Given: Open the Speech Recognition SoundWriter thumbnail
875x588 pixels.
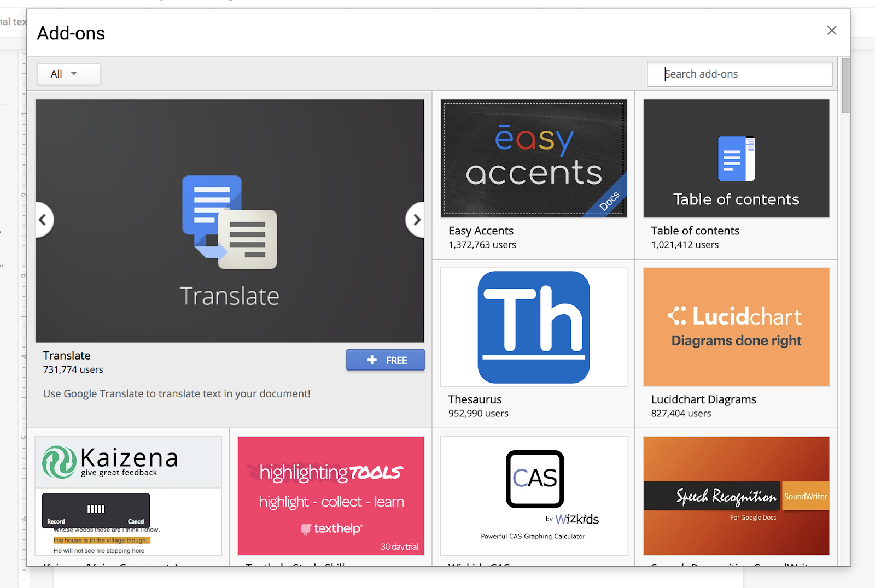Looking at the screenshot, I should (x=736, y=496).
